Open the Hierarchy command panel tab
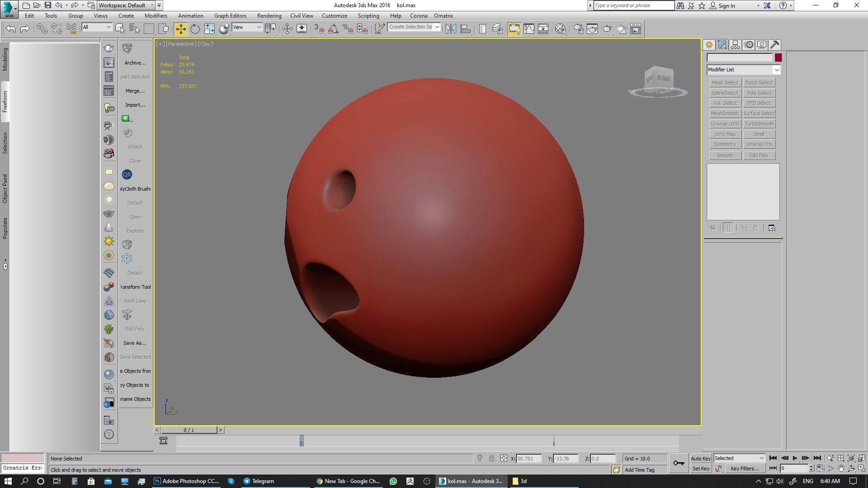This screenshot has width=868, height=488. tap(735, 45)
